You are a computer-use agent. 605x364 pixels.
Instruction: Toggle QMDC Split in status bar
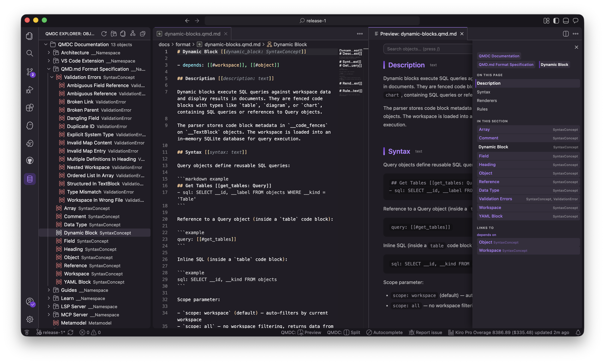pos(343,332)
